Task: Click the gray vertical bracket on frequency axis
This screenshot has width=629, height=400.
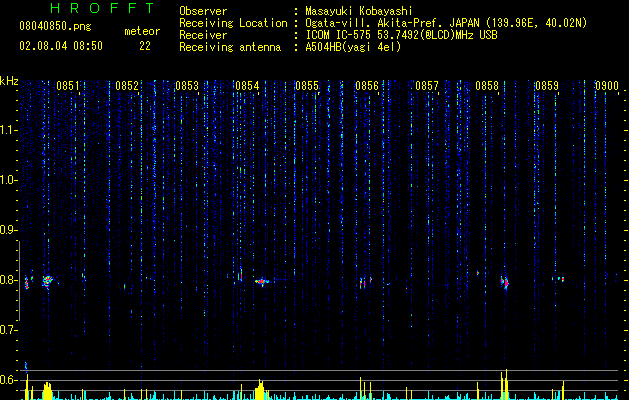Action: 19,281
